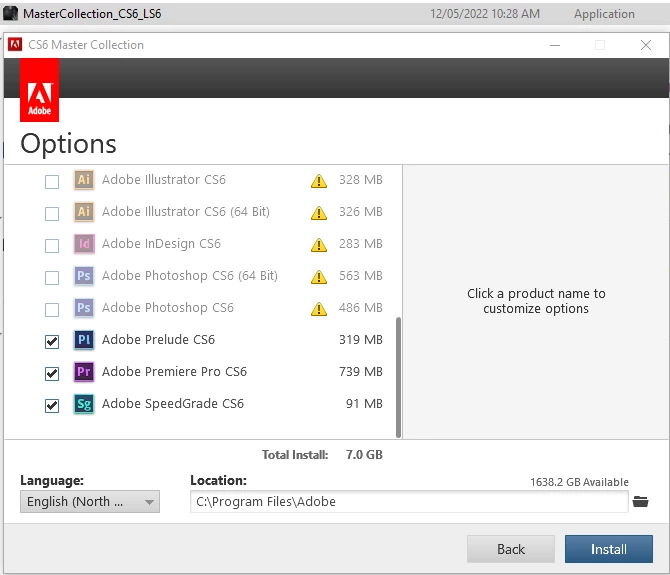This screenshot has width=670, height=575.
Task: Click the Adobe SpeedGrade CS6 product icon
Action: click(84, 404)
